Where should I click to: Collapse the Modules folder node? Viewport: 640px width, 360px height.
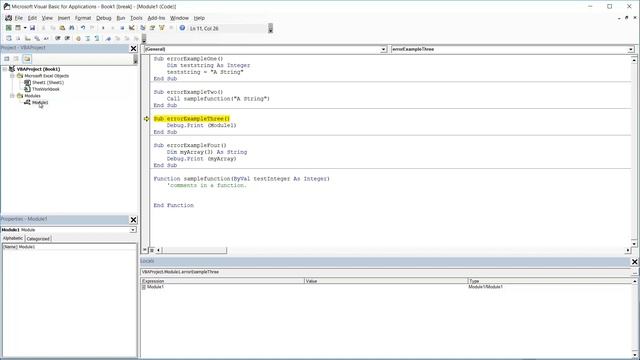12,96
